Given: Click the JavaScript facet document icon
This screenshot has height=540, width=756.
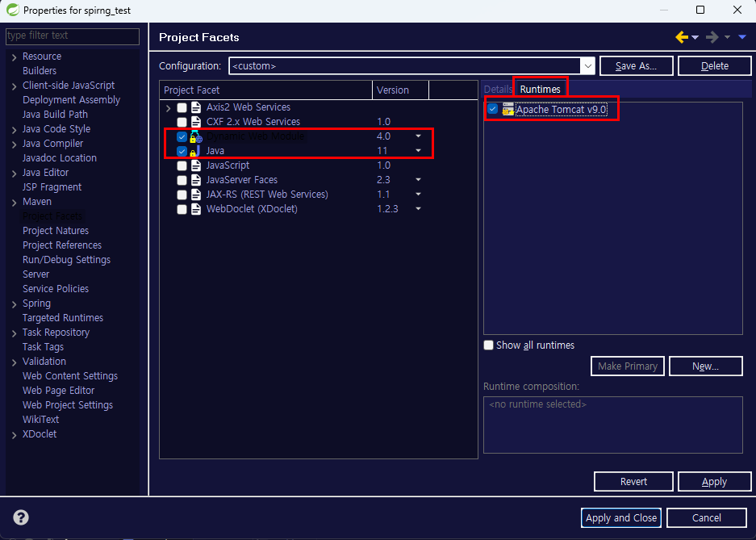Looking at the screenshot, I should (196, 165).
